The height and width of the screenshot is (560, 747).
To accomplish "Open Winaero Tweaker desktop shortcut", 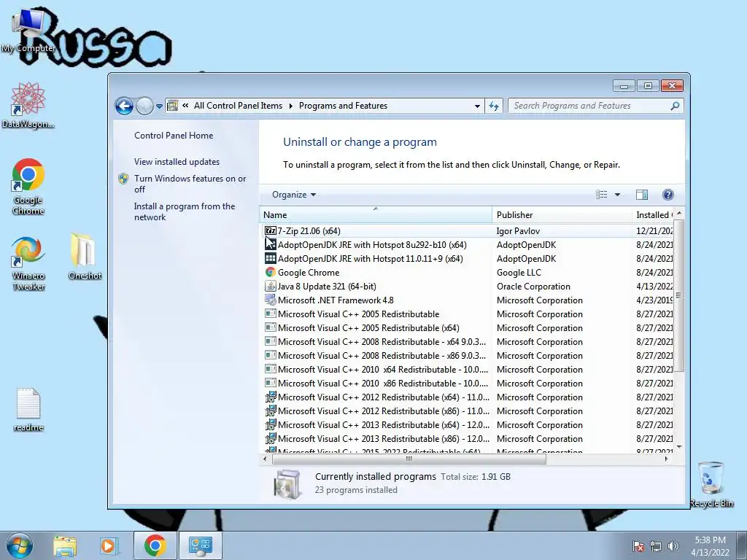I will coord(28,264).
